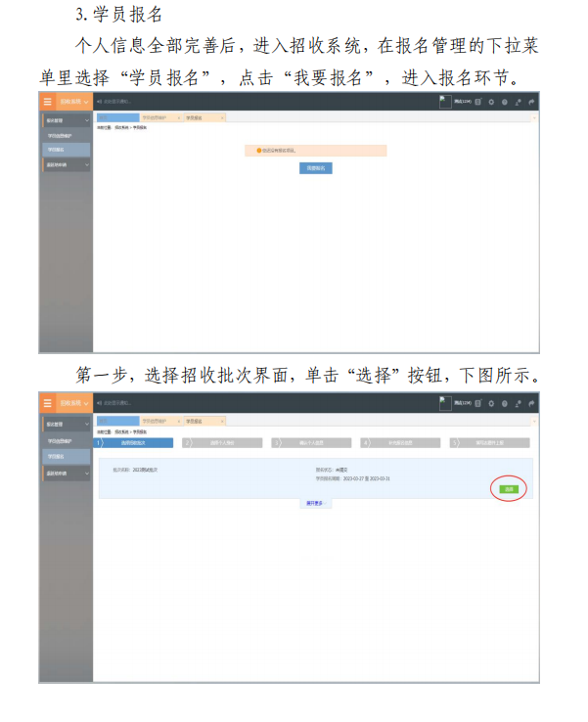Expand the third sidebar group in lower screenshot

[67, 474]
